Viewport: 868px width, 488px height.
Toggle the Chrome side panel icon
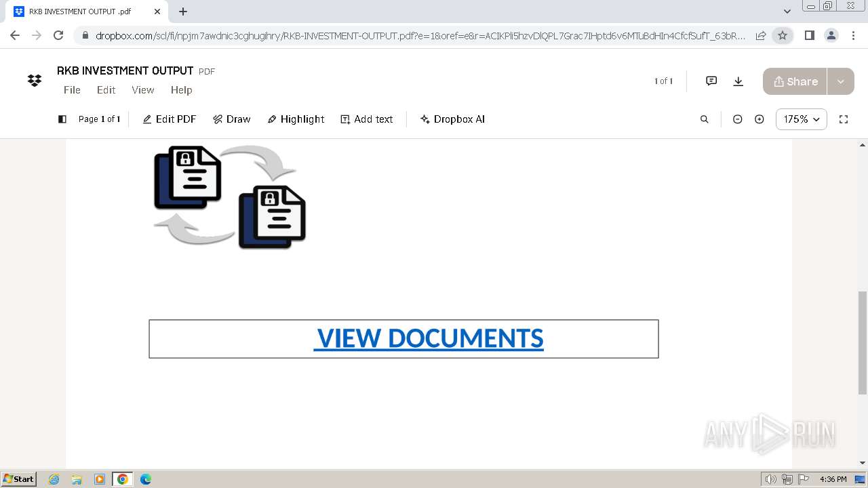[x=809, y=35]
